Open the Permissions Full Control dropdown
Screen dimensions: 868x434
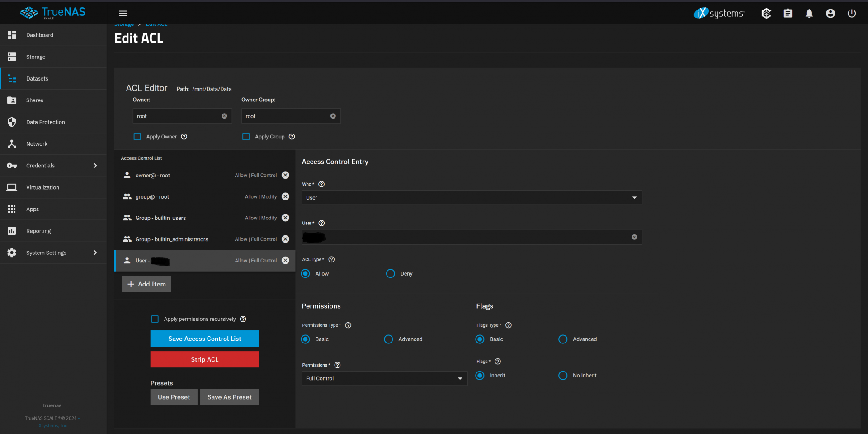pyautogui.click(x=384, y=378)
